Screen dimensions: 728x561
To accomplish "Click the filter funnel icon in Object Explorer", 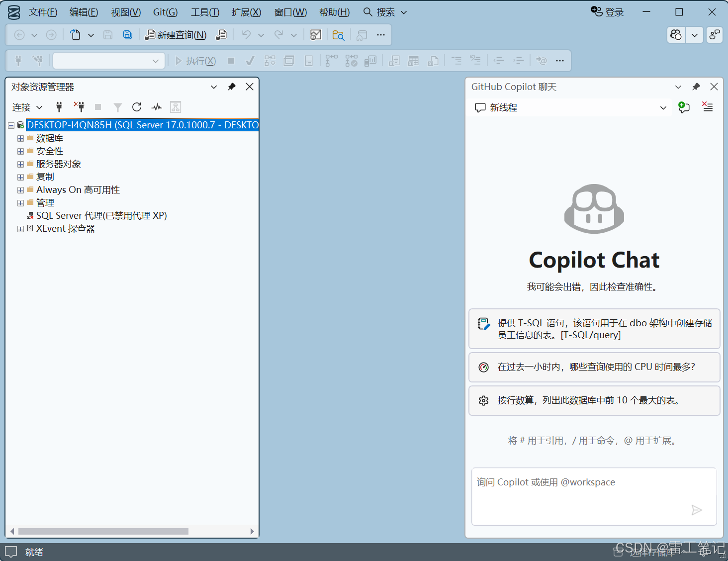I will pos(118,107).
